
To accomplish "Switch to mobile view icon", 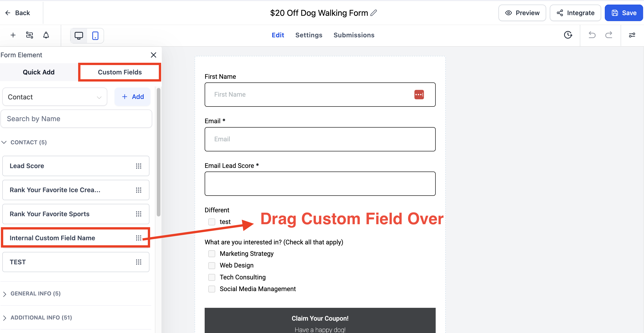I will 95,35.
